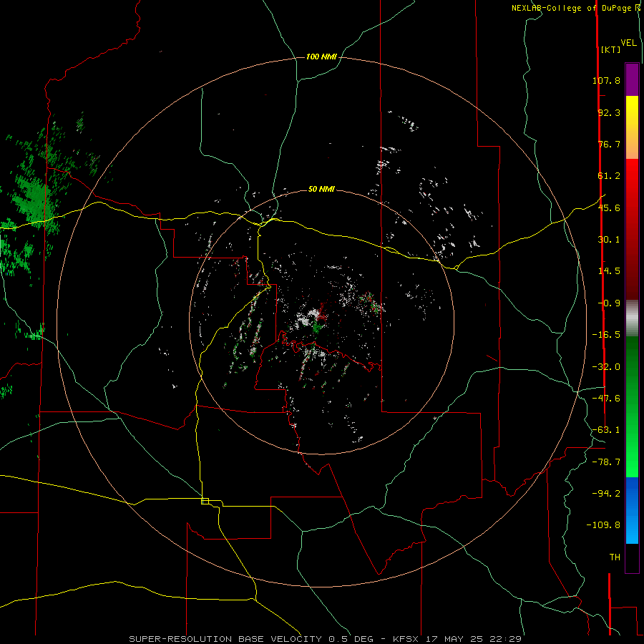Click the 61.2 velocity scale value
The image size is (644, 644).
click(x=609, y=176)
